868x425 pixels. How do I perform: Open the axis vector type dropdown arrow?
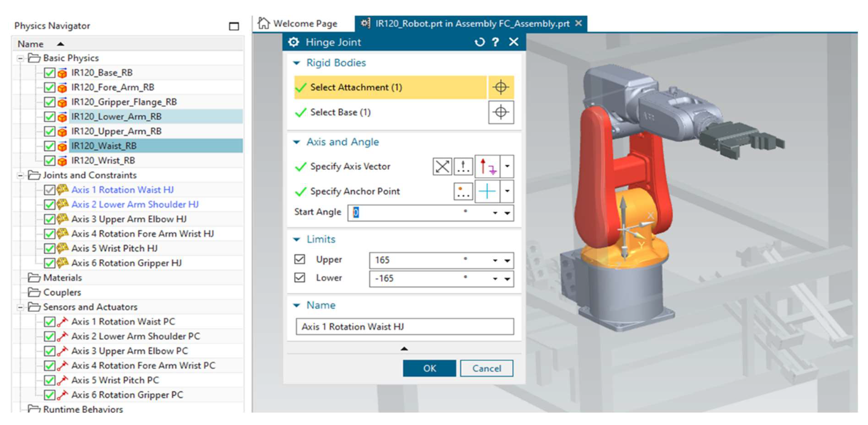pyautogui.click(x=507, y=166)
